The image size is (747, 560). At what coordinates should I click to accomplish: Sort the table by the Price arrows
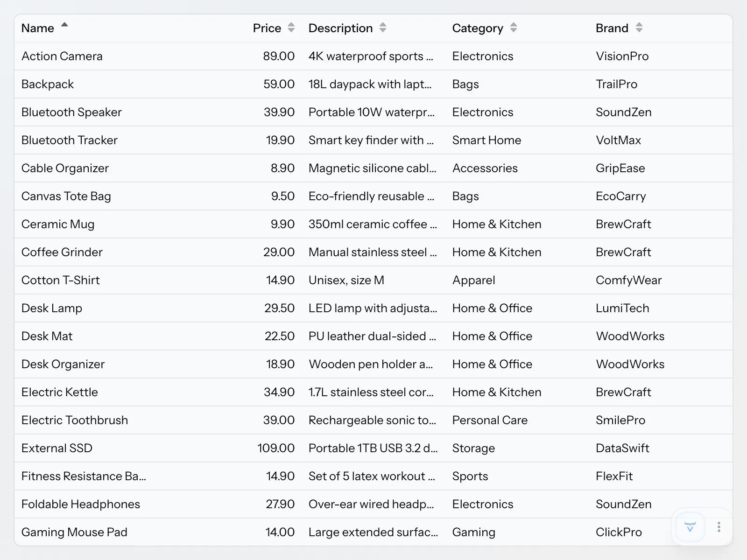coord(291,28)
